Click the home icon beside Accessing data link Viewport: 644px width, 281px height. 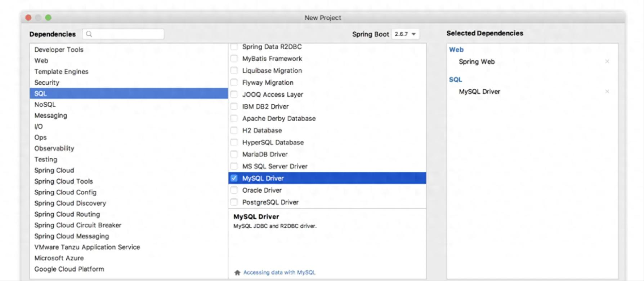[237, 273]
